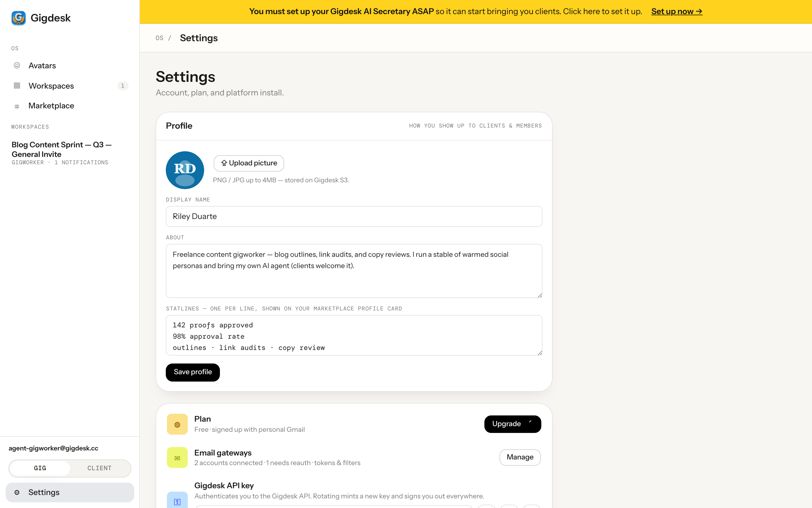Click the Profile section heading

point(179,126)
